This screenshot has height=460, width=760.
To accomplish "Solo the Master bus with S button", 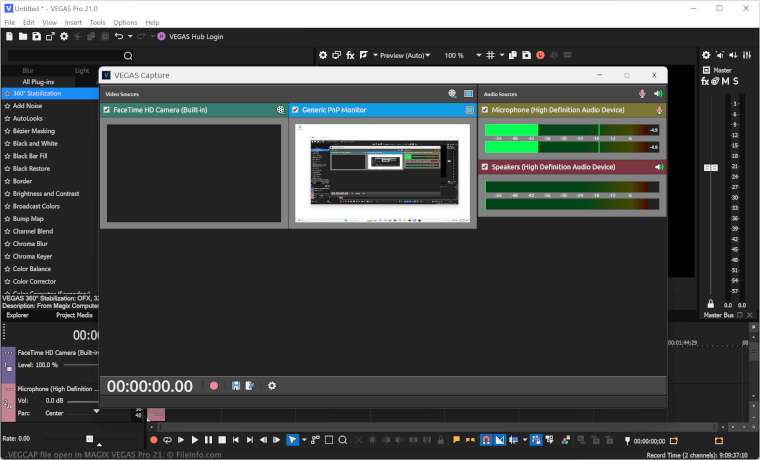I will click(736, 81).
